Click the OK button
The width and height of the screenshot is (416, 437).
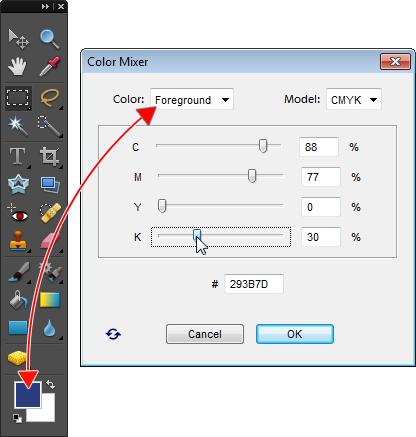click(x=295, y=334)
